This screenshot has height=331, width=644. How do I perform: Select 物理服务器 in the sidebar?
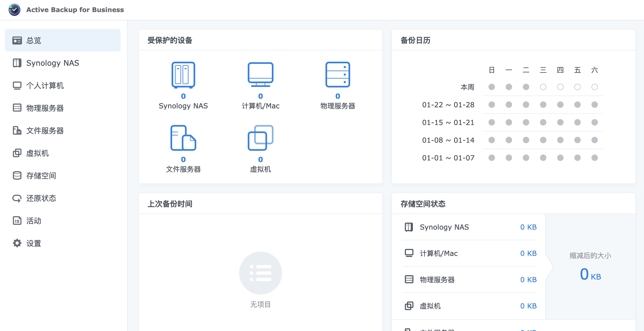point(63,108)
